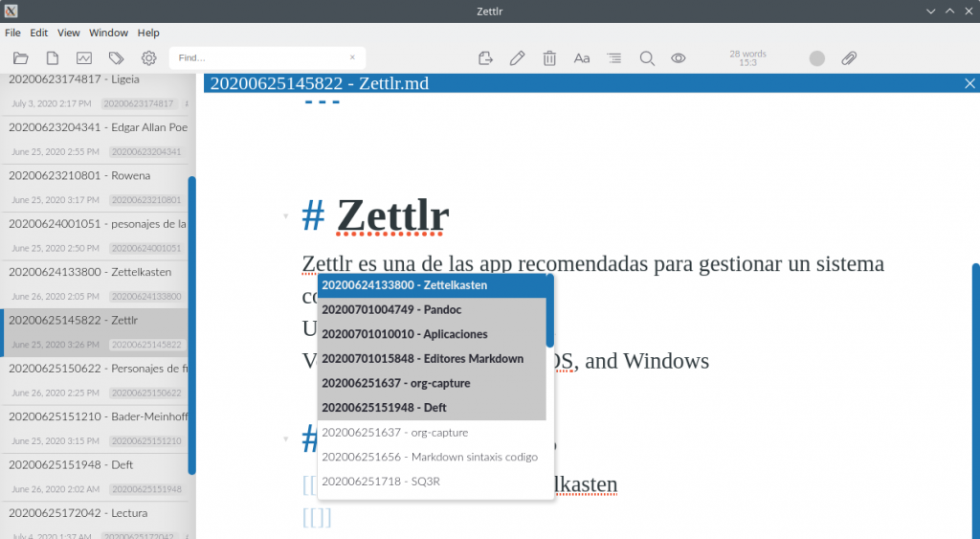Toggle distraction-free mode eye icon
The image size is (980, 539).
(x=679, y=58)
